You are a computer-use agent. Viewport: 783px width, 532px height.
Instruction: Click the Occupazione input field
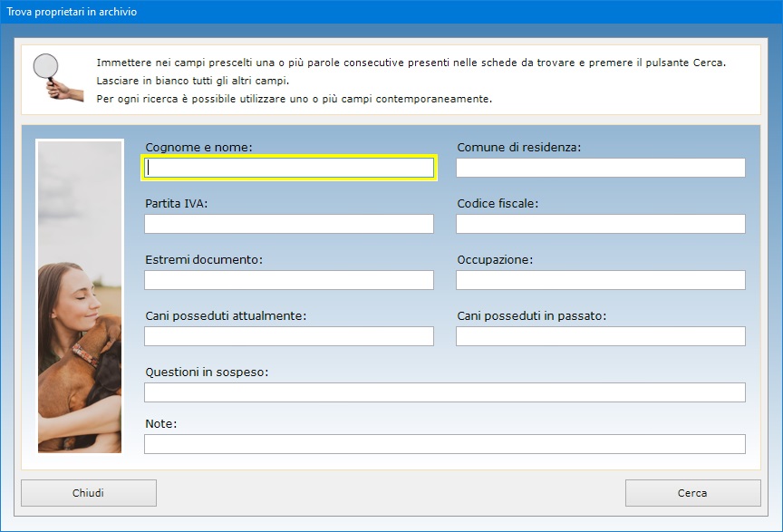click(x=600, y=280)
